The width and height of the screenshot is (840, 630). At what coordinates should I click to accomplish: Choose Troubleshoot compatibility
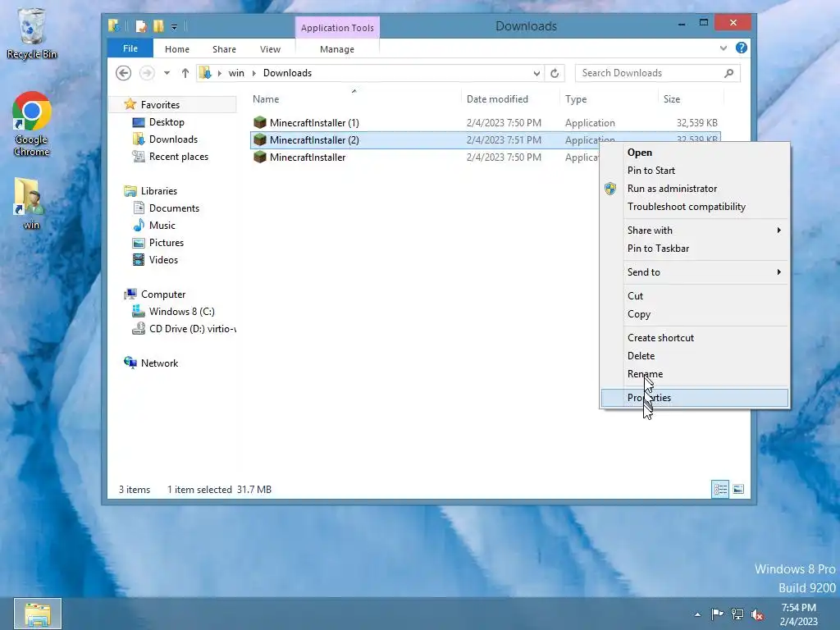[695, 207]
